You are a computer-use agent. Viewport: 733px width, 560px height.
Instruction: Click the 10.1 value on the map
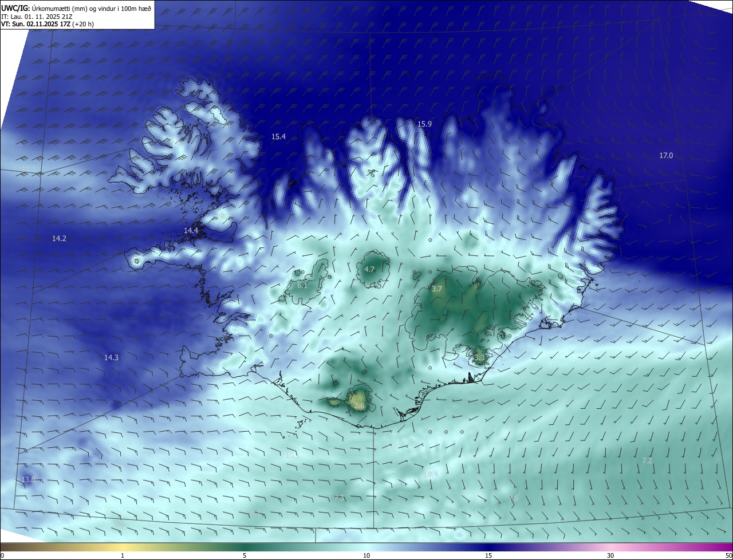click(293, 455)
